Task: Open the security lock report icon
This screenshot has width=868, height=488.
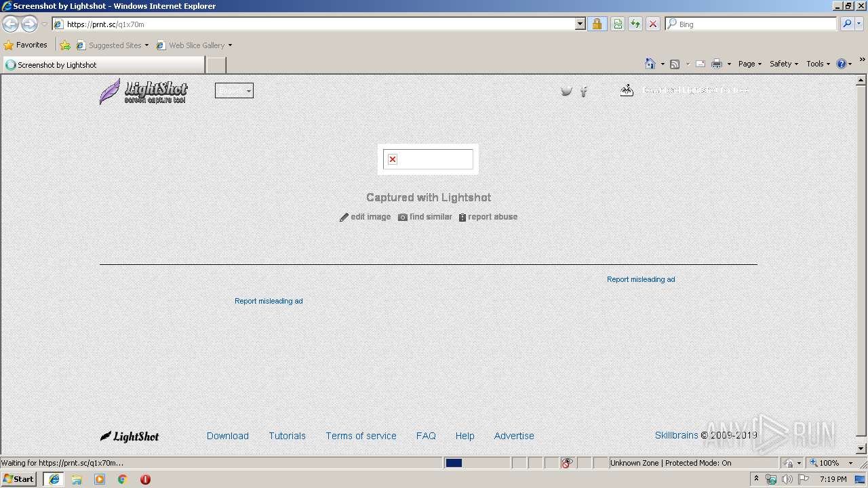Action: point(597,24)
